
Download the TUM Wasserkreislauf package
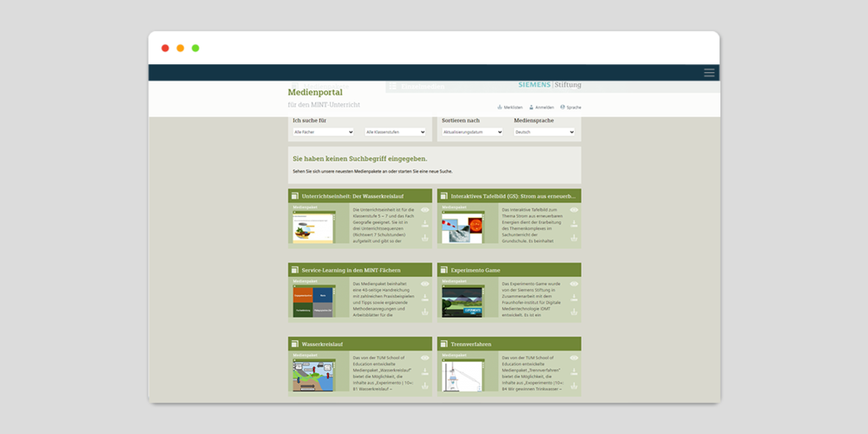pyautogui.click(x=425, y=372)
